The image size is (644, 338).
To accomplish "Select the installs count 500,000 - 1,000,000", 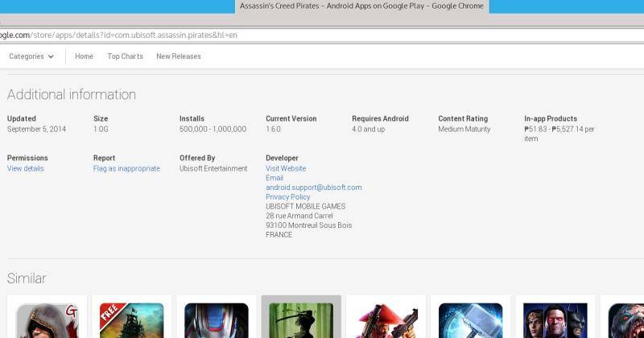I will [x=213, y=129].
